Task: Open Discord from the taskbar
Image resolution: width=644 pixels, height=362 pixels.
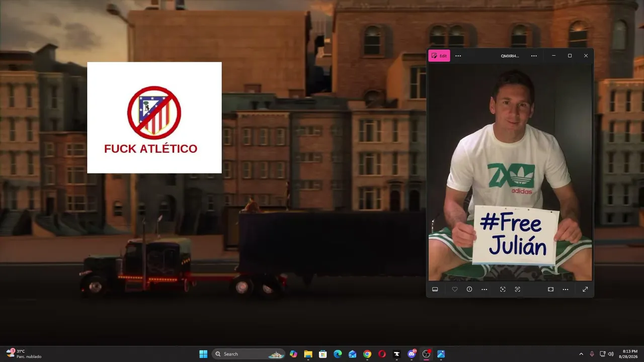Action: 412,354
